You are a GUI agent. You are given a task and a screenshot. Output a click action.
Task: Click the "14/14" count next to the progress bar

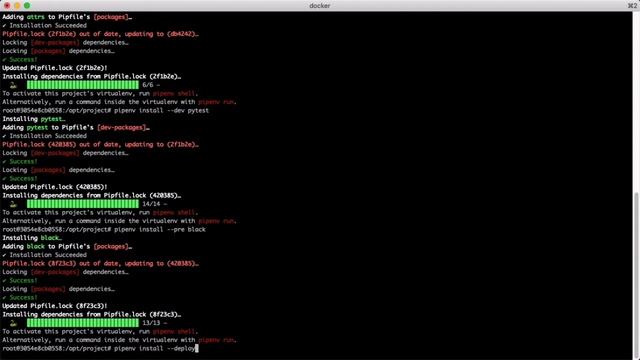[x=151, y=204]
